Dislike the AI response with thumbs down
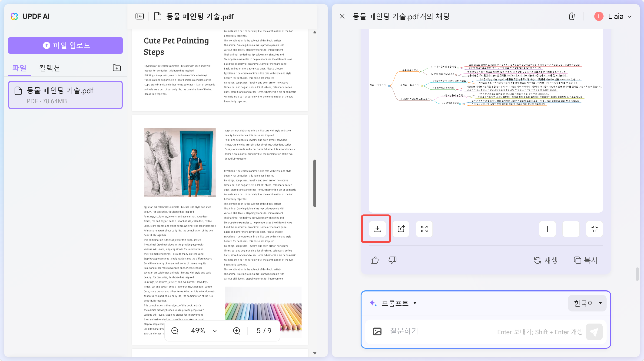 pyautogui.click(x=392, y=260)
